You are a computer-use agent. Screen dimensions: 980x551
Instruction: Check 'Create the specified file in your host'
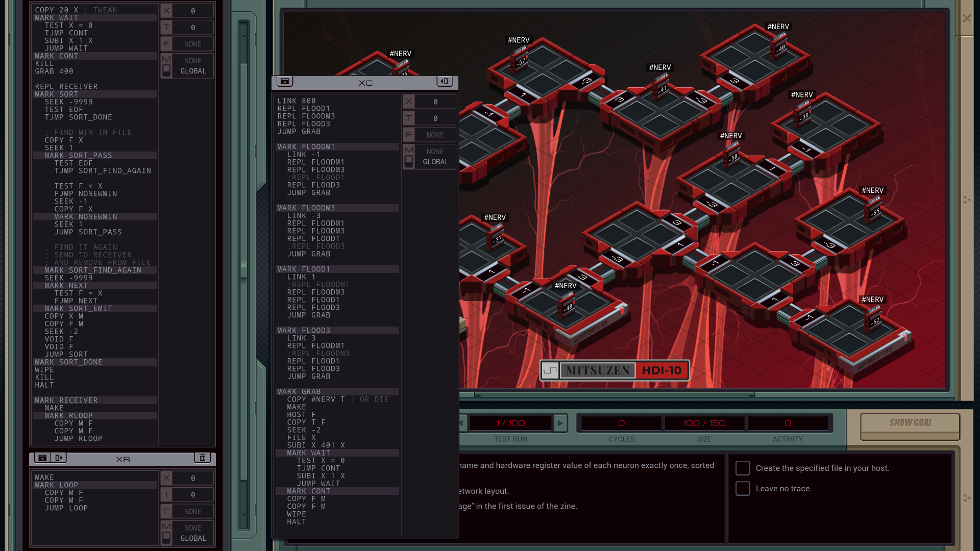pos(743,468)
